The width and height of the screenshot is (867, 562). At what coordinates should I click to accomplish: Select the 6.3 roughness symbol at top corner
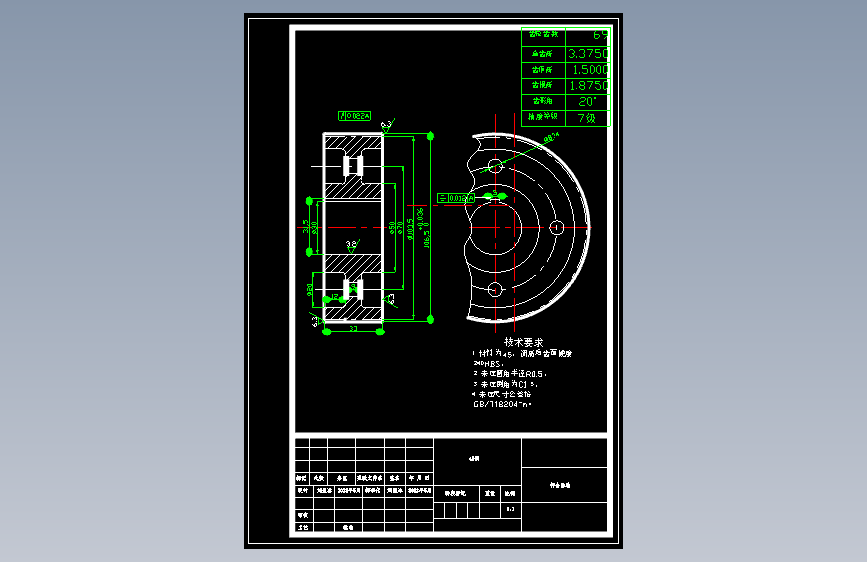(x=388, y=126)
